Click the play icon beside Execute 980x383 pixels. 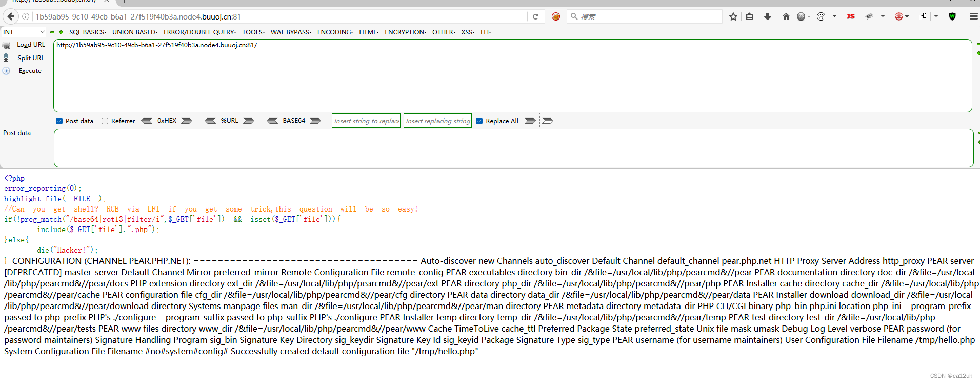click(6, 71)
